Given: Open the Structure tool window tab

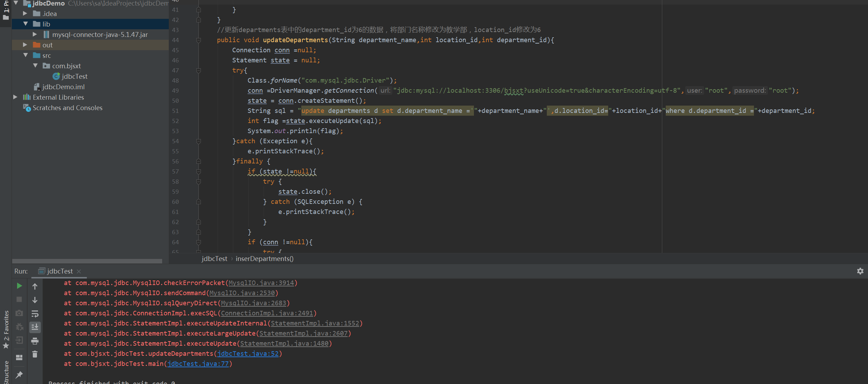Looking at the screenshot, I should point(6,372).
